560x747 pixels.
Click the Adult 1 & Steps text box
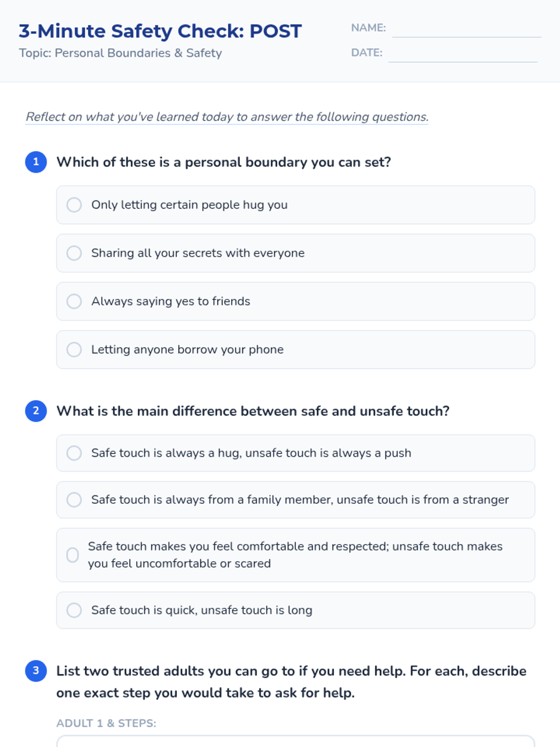[x=295, y=741]
